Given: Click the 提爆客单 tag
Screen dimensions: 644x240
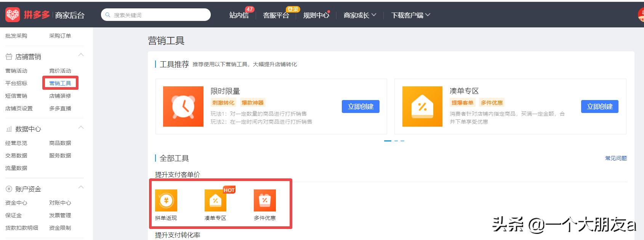Looking at the screenshot, I should tap(462, 103).
